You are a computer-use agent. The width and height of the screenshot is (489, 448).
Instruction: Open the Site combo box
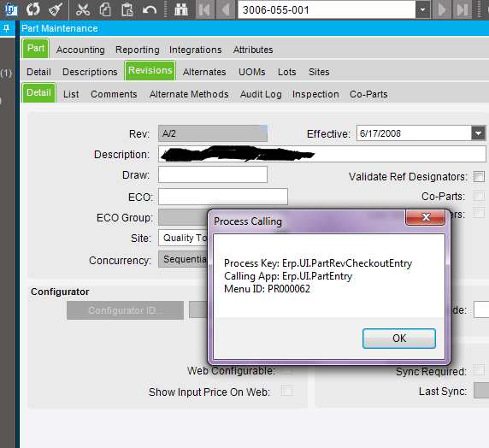tap(183, 238)
